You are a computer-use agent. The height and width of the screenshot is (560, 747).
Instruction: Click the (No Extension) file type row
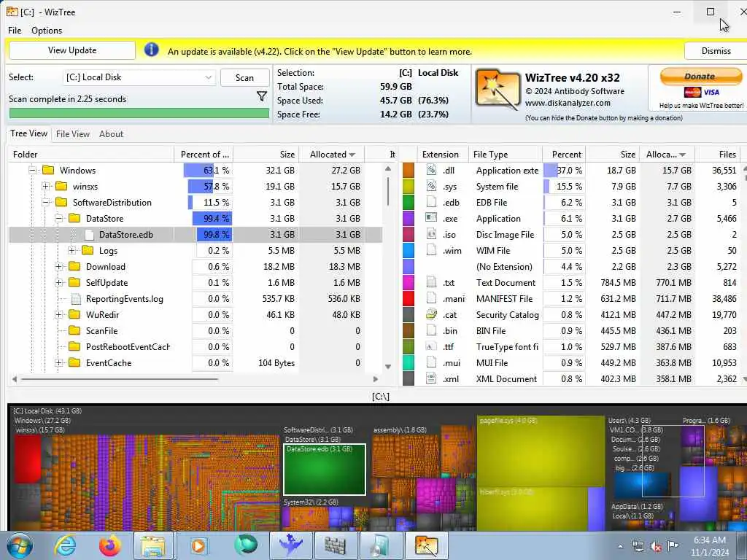click(572, 267)
